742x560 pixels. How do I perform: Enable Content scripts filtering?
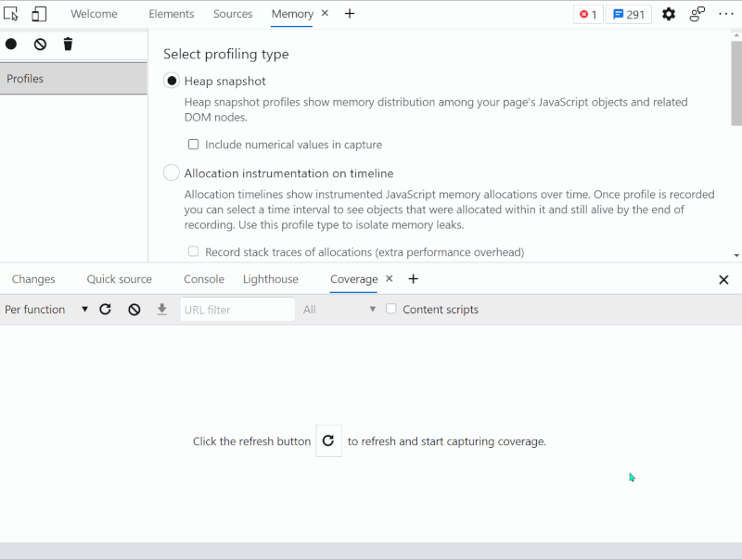pos(390,309)
